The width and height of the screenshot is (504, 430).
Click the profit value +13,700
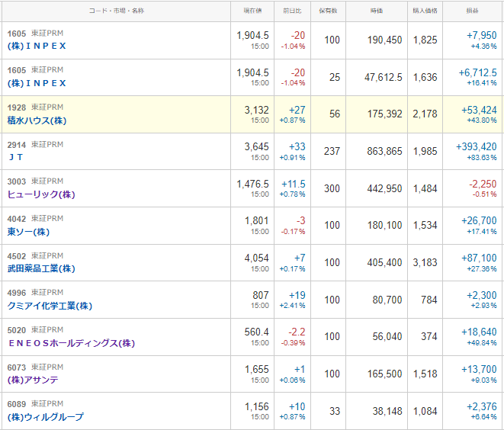click(479, 369)
